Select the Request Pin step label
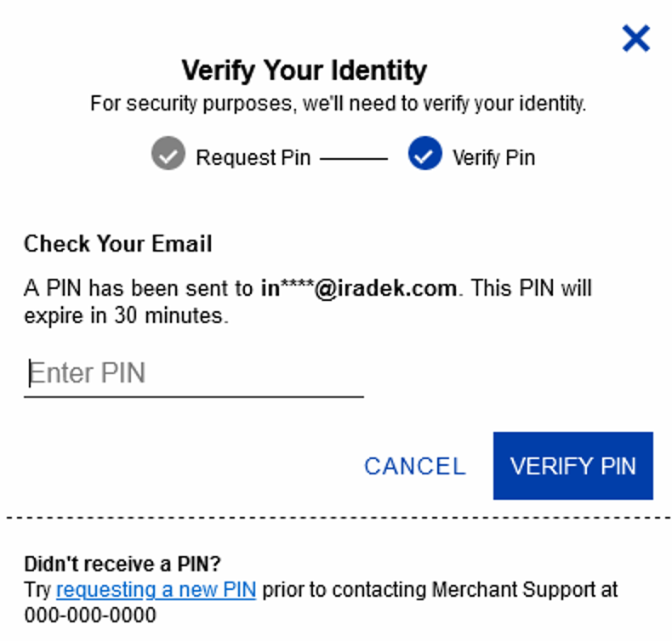Screen dimensions: 672x641 (253, 157)
